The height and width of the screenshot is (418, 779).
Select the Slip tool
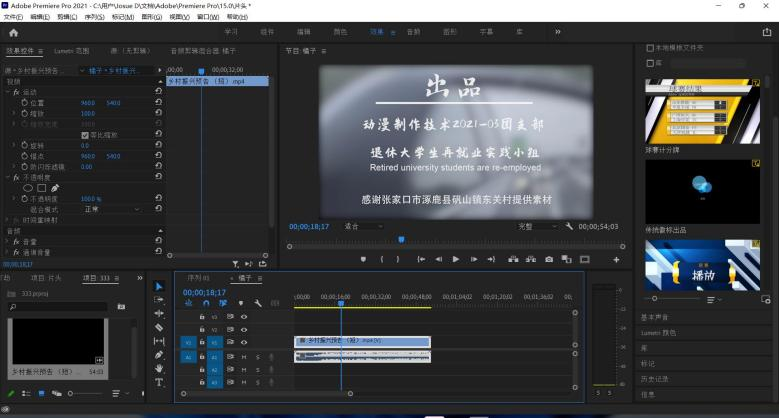(x=158, y=341)
